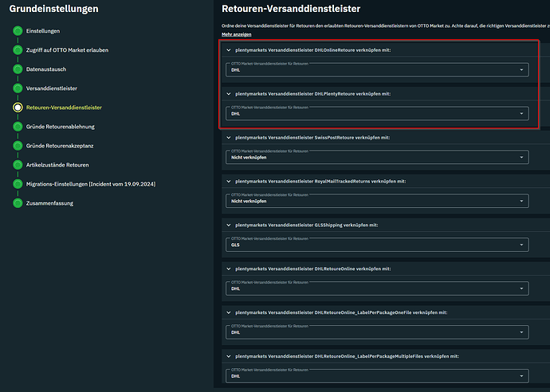This screenshot has width=550, height=392.
Task: Open Migrations-Einstellungen incident step
Action: 91,184
